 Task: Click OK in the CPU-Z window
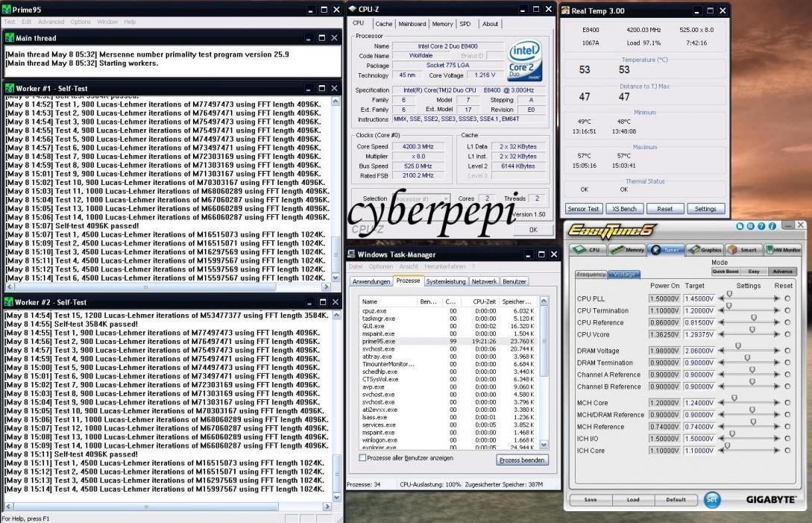[533, 230]
